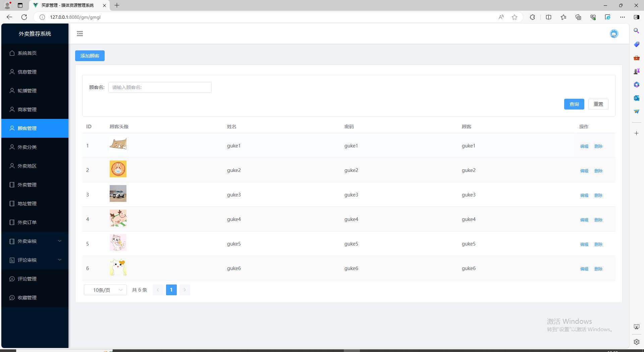644x352 pixels.
Task: Delete customer guke6 via 删除 link
Action: pyautogui.click(x=598, y=269)
